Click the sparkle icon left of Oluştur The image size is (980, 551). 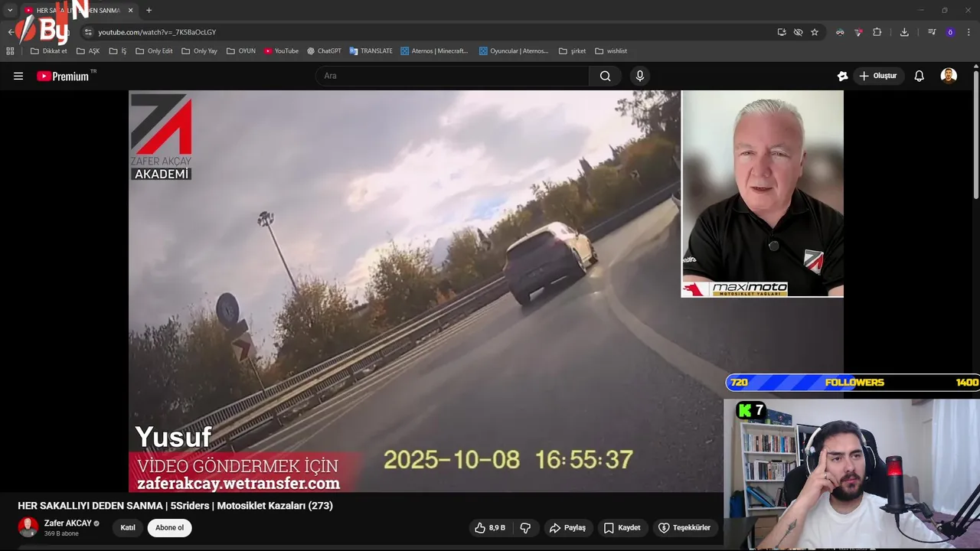[x=842, y=76]
